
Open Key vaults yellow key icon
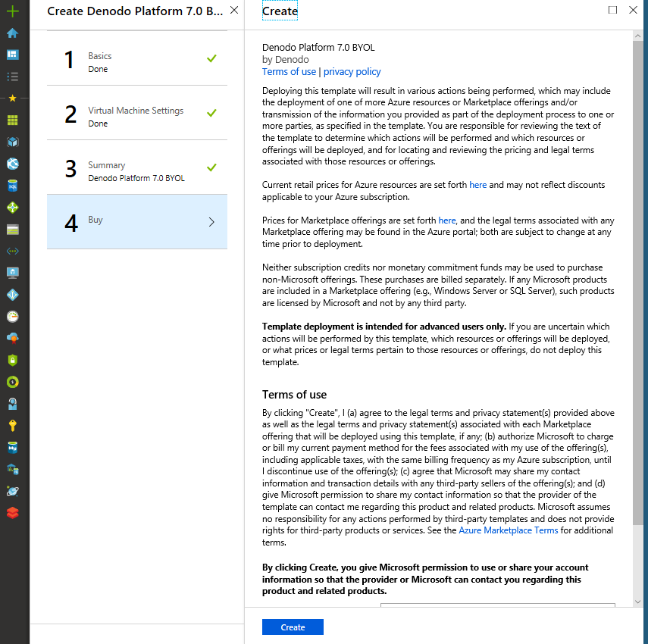(x=13, y=426)
